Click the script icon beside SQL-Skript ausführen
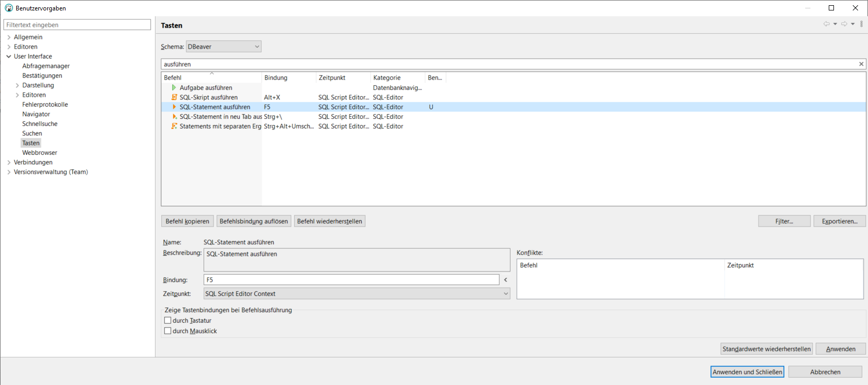Viewport: 868px width, 385px height. [174, 97]
